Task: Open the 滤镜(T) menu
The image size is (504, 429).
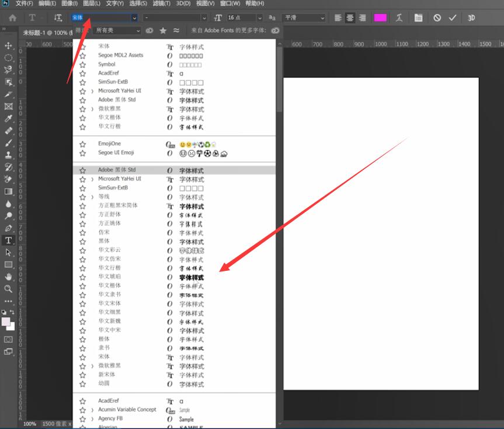Action: point(162,4)
